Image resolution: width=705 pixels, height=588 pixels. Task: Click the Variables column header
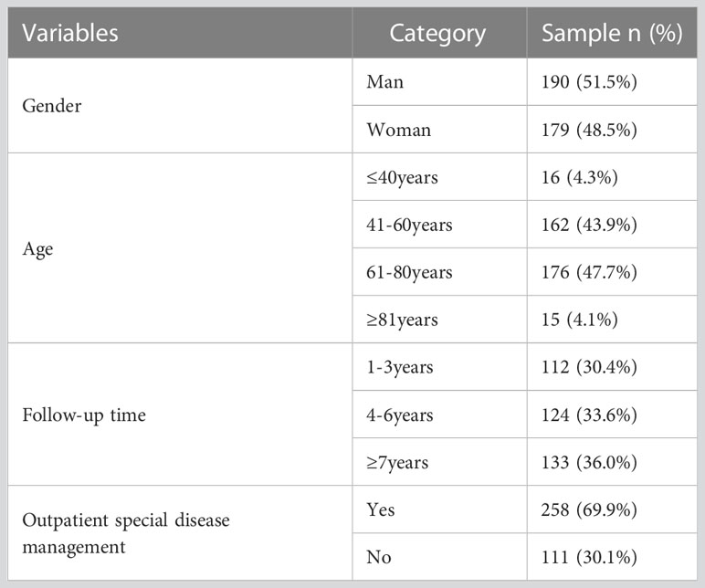click(70, 33)
